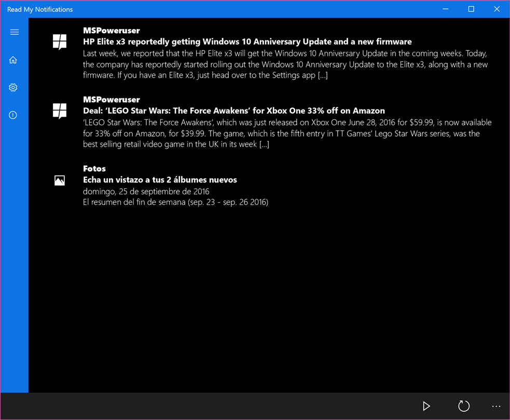Click the HP Elite x3 notification body text

coord(285,64)
